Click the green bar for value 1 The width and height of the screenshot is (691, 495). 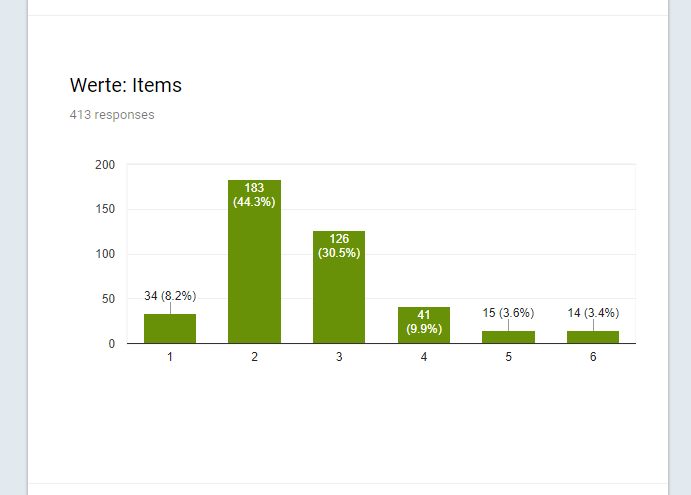point(170,328)
